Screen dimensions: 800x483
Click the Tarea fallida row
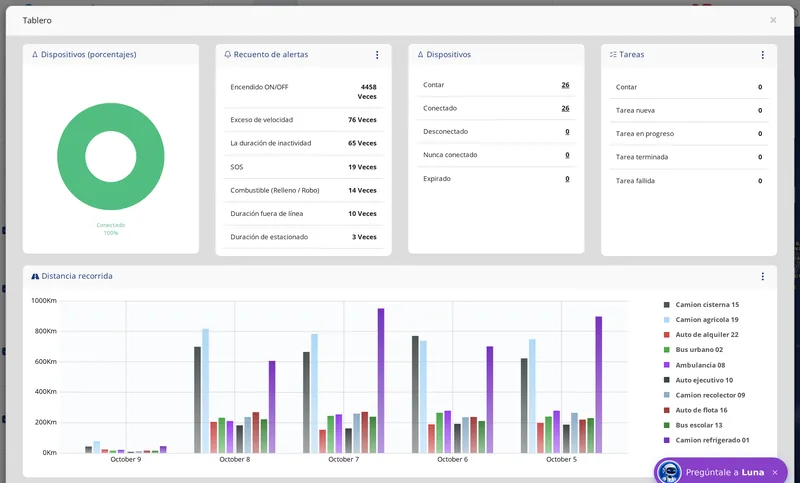(x=689, y=181)
